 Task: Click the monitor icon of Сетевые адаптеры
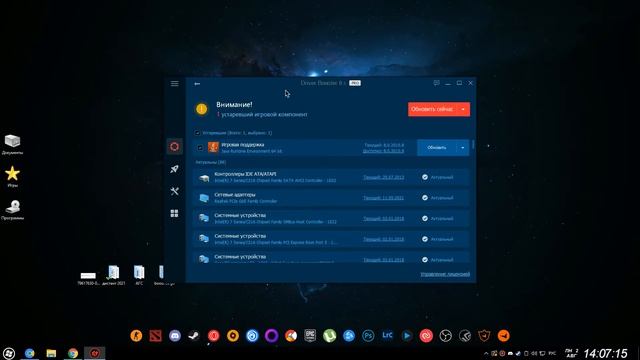(204, 198)
